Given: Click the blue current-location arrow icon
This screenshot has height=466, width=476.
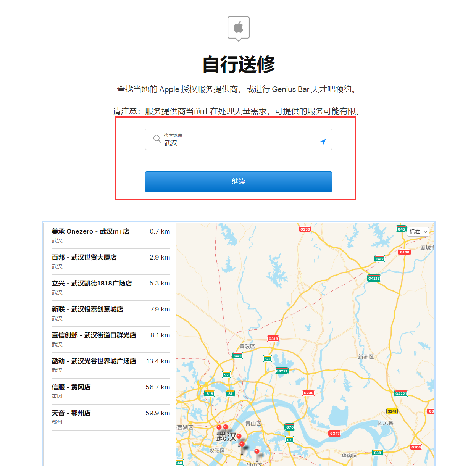Looking at the screenshot, I should point(323,141).
